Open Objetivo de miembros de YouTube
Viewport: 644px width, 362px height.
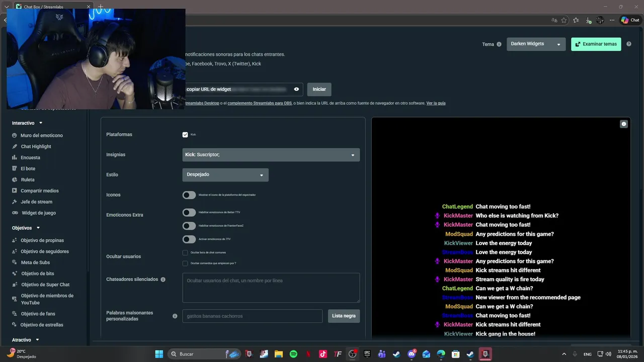click(47, 299)
